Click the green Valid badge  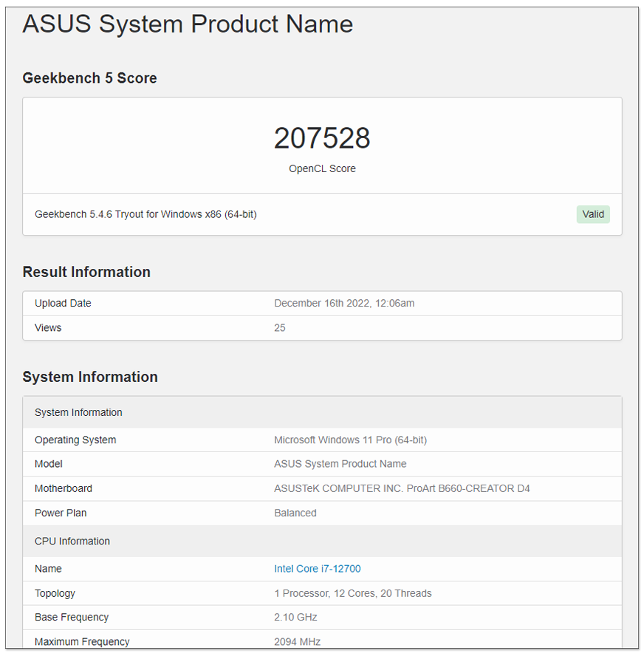tap(593, 215)
